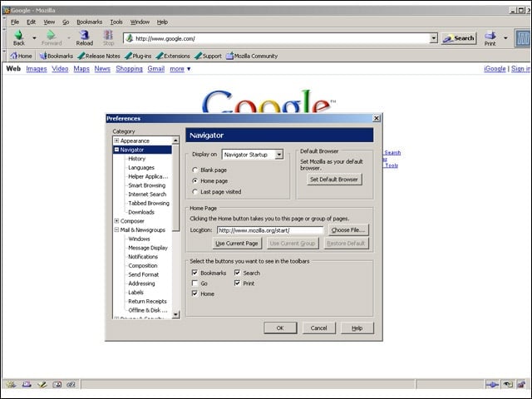Click the Search button beside the URL bar
This screenshot has height=399, width=532.
459,38
